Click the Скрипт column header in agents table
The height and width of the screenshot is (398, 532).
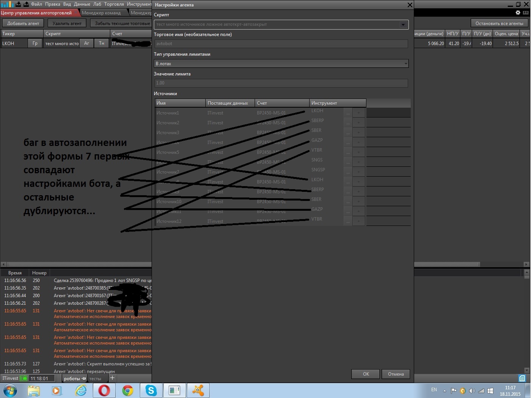(x=77, y=34)
